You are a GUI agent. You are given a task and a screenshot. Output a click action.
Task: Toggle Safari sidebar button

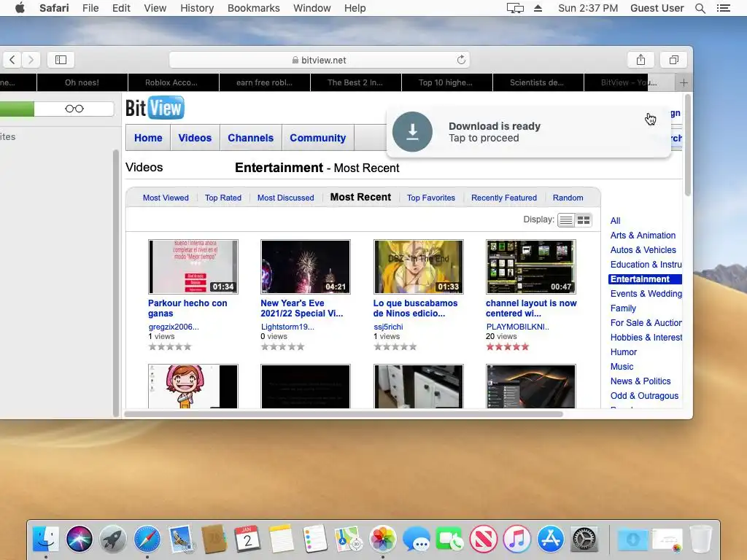coord(61,60)
